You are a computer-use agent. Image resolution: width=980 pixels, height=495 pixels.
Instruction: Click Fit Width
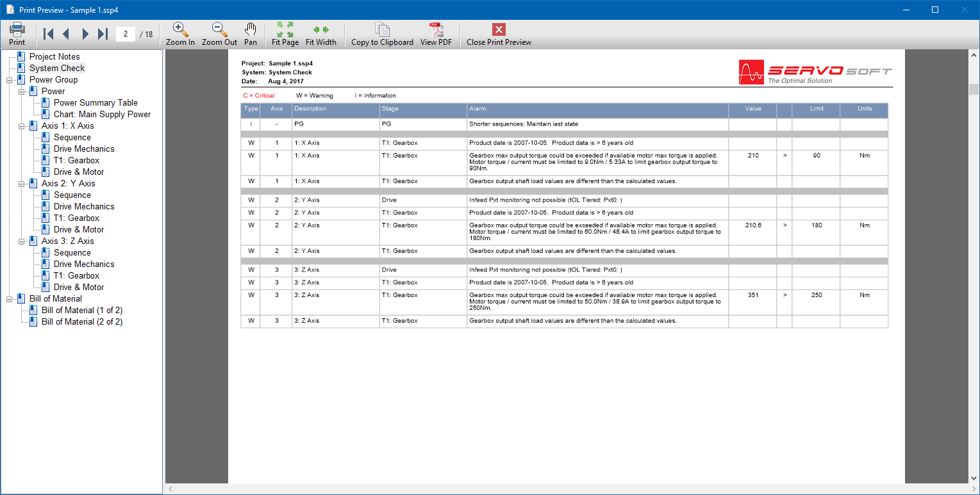coord(320,29)
